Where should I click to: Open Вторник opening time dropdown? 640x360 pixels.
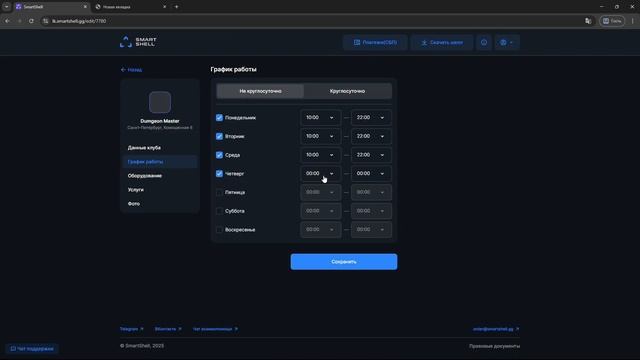click(320, 136)
